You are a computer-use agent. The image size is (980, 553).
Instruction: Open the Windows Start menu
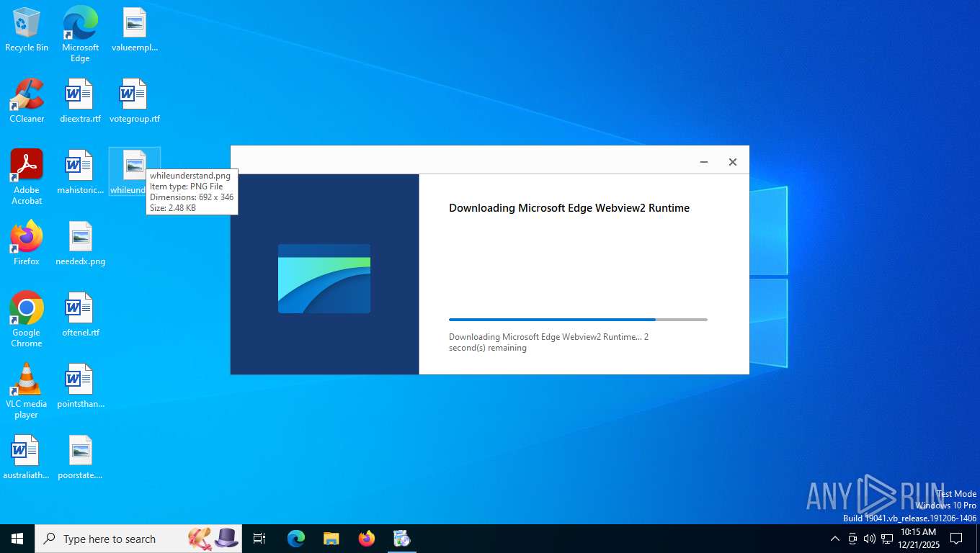17,539
